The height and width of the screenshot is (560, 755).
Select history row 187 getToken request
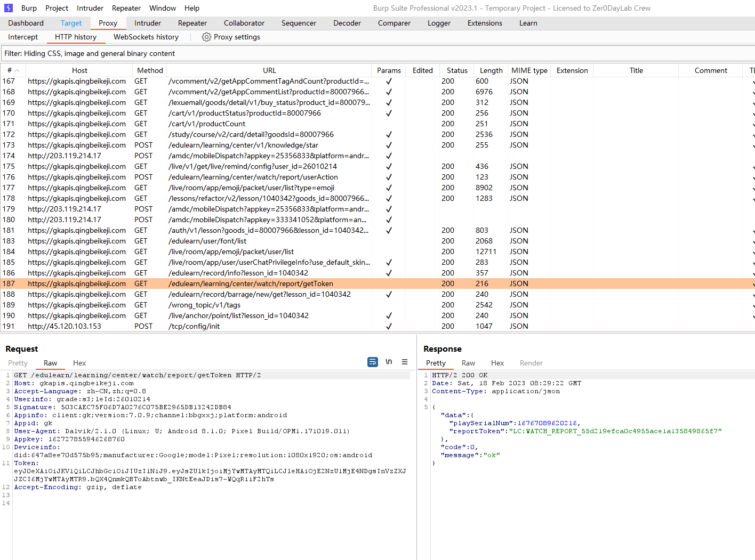pyautogui.click(x=377, y=283)
